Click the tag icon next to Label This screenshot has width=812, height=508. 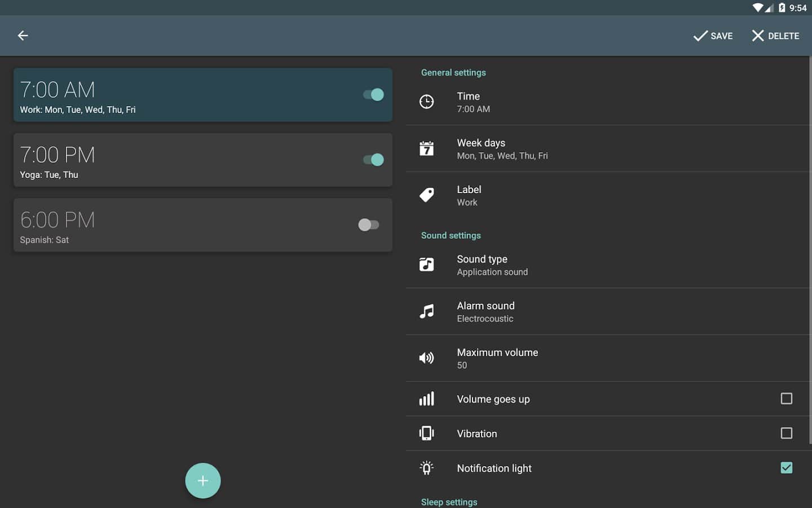[427, 195]
